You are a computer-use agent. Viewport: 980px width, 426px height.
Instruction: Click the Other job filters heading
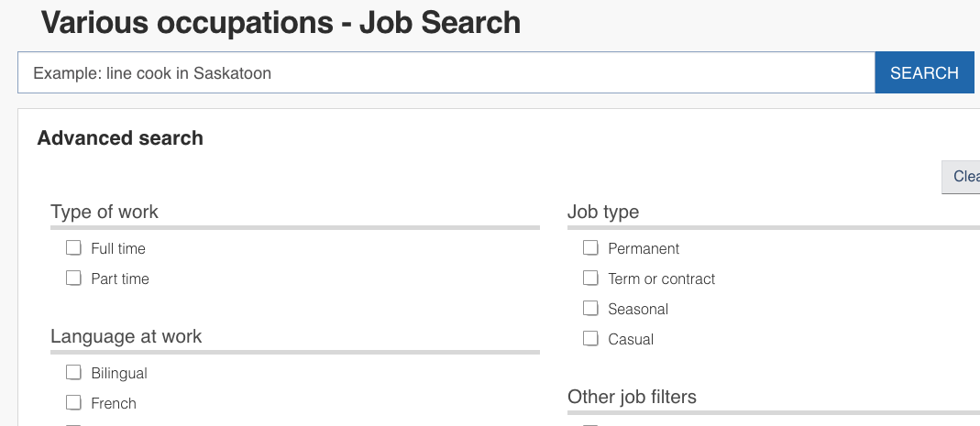pos(632,397)
